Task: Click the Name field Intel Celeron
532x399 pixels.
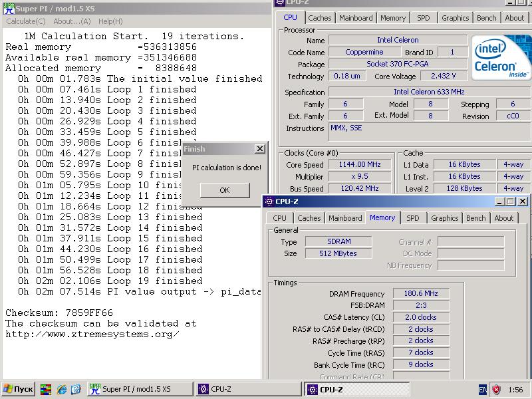Action: (x=398, y=40)
